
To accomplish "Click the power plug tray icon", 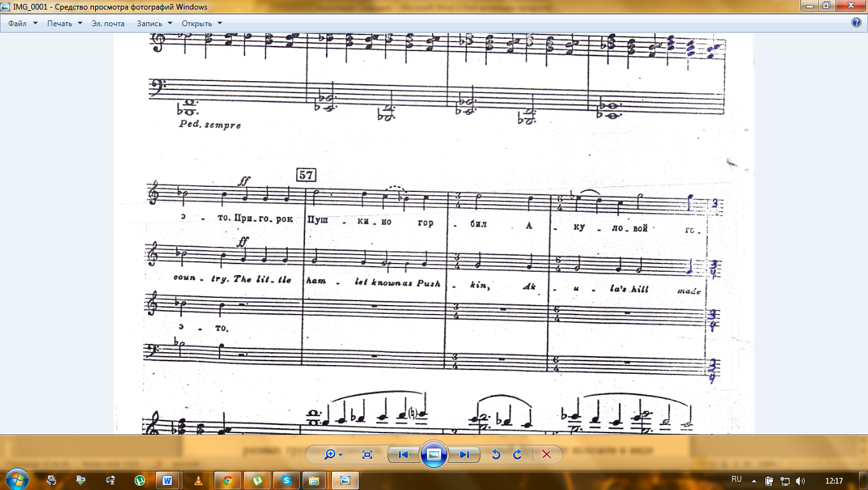I will pyautogui.click(x=769, y=480).
